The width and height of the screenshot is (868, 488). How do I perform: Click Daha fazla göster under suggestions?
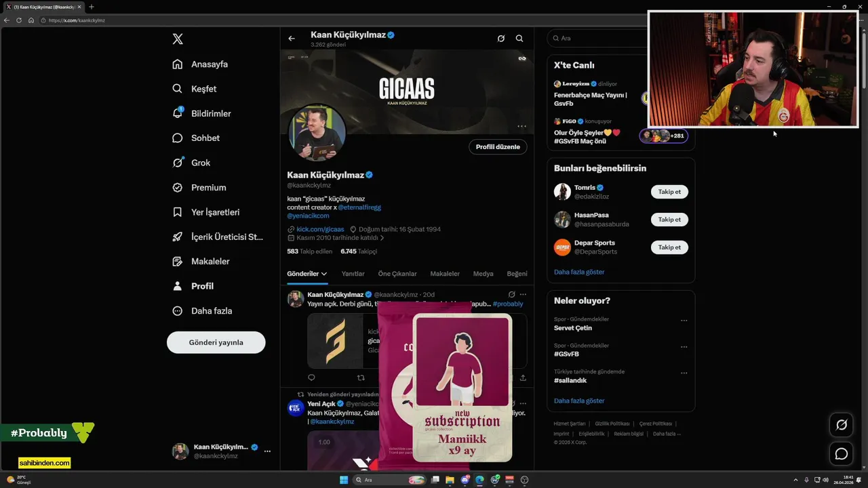(579, 272)
